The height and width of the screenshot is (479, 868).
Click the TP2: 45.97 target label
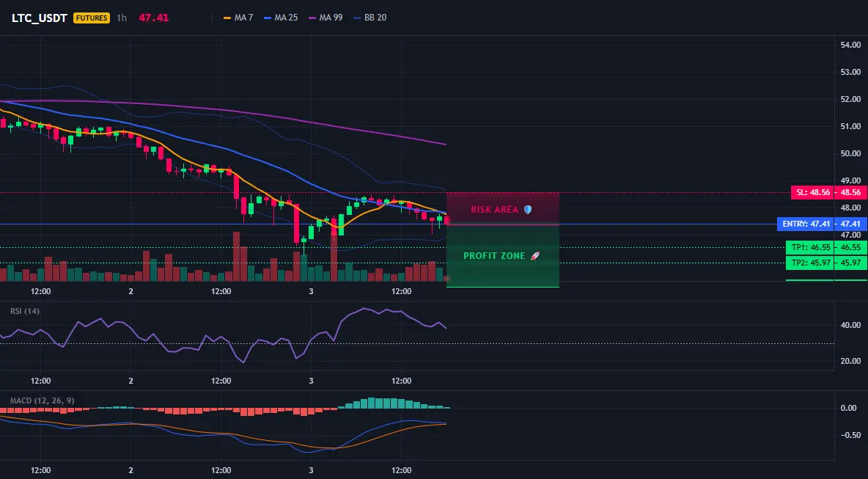coord(810,263)
